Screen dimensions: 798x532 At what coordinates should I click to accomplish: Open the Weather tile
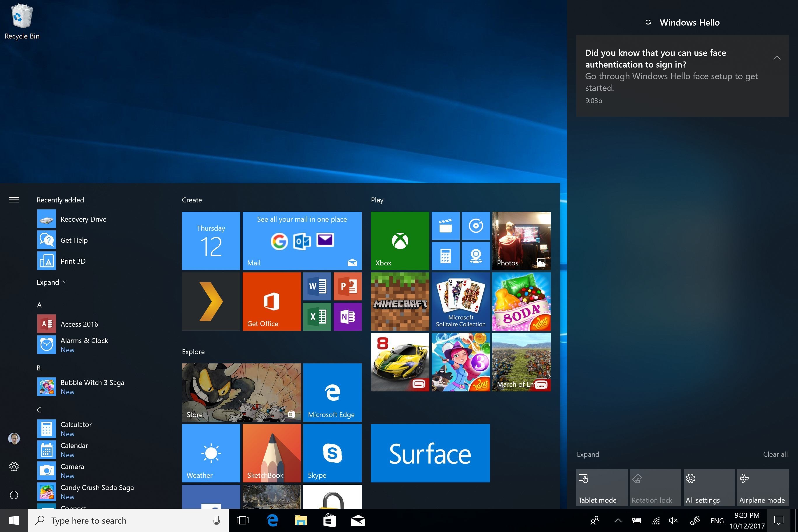click(x=211, y=453)
